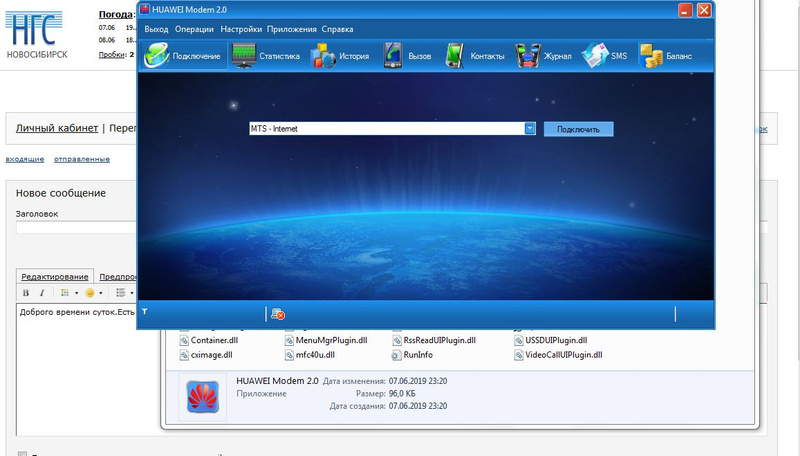
Task: Open the Подключение (Connection) tab
Action: click(184, 56)
